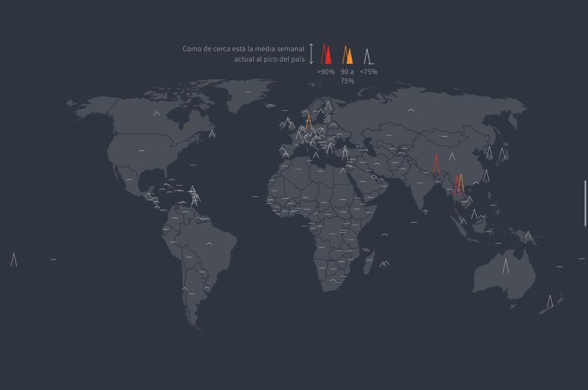
Task: Select the spike on the US east coast
Action: pos(212,134)
